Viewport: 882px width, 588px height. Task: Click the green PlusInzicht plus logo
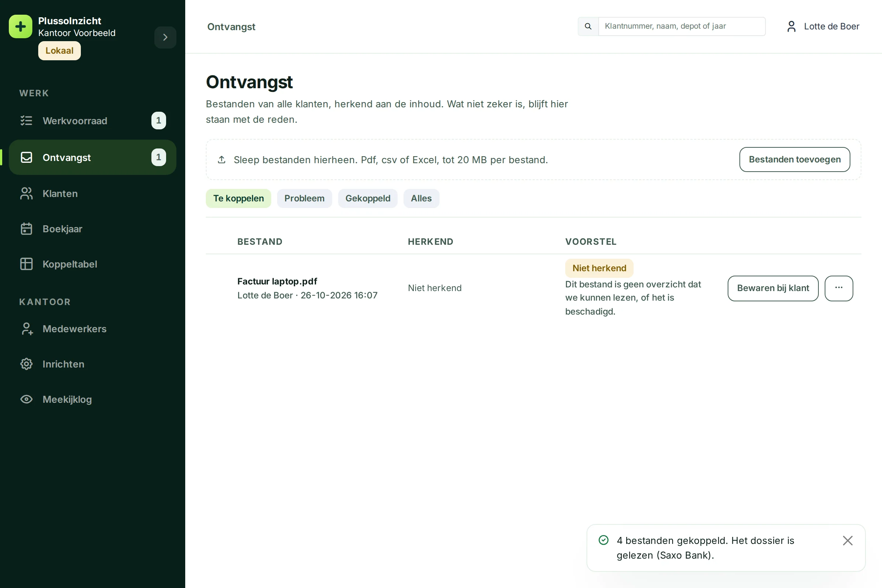pyautogui.click(x=21, y=26)
